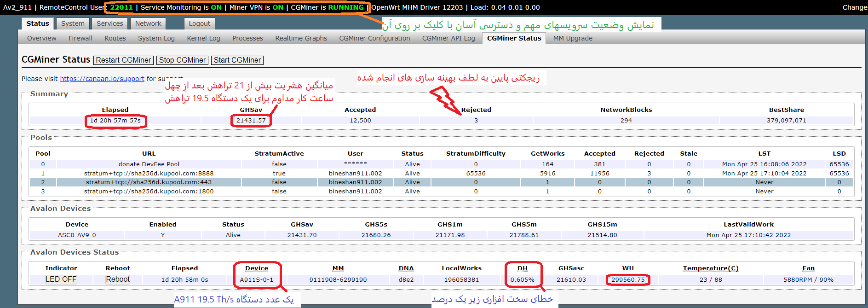Switch to the Overview subtab
The image size is (868, 308).
pos(42,38)
